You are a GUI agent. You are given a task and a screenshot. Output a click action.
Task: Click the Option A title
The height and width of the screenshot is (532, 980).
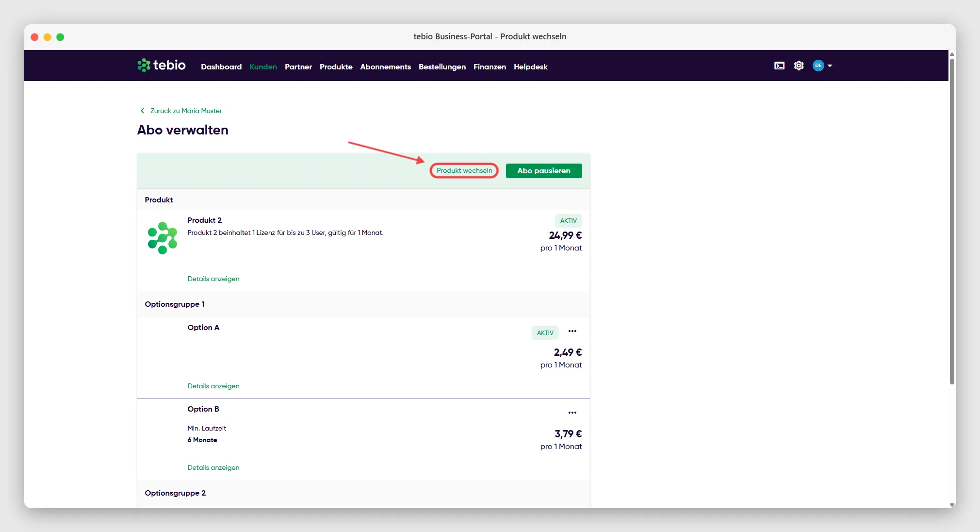pos(203,327)
